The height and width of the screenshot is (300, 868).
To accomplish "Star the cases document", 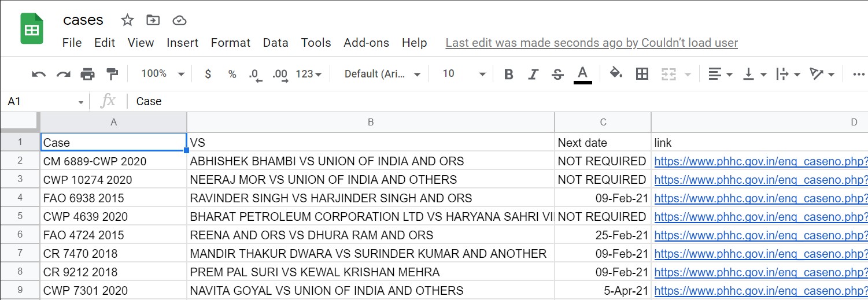I will pos(127,20).
